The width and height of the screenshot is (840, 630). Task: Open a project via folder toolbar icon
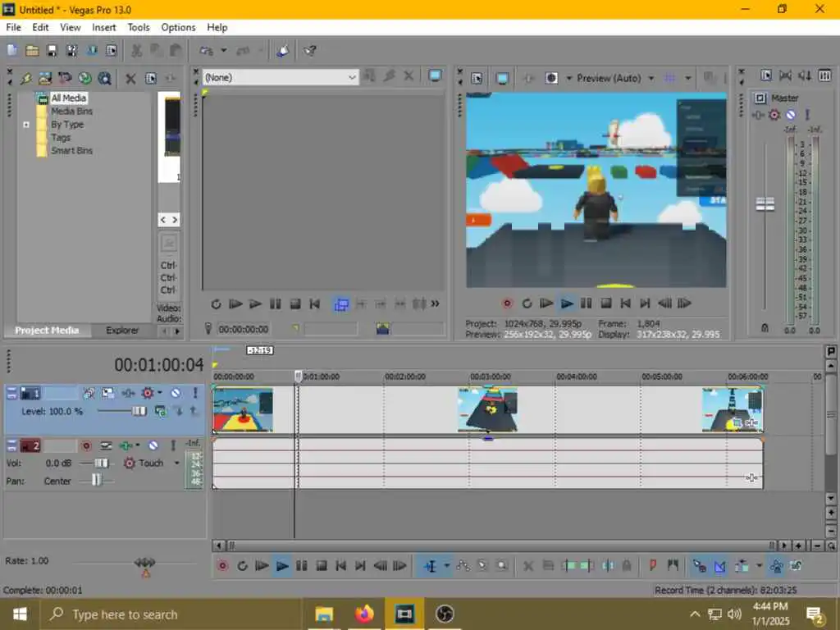coord(32,50)
